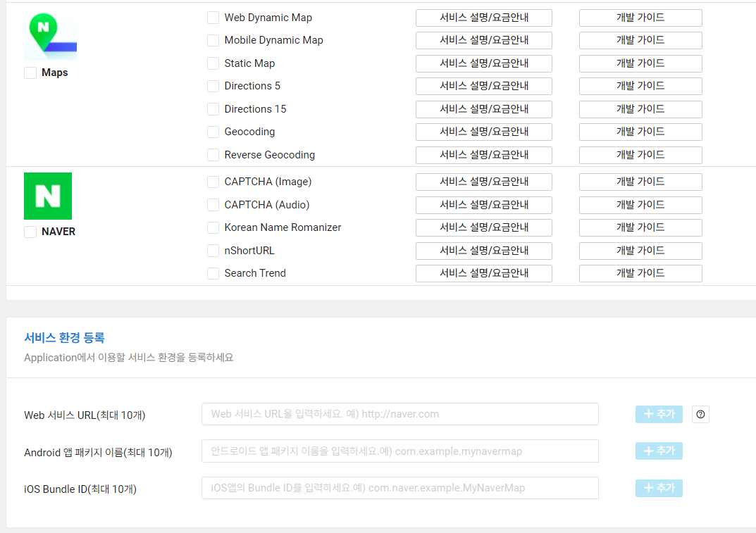Open 서비스 설명/요금안내 for CAPTCHA (Audio)
This screenshot has height=533, width=756.
pyautogui.click(x=483, y=206)
